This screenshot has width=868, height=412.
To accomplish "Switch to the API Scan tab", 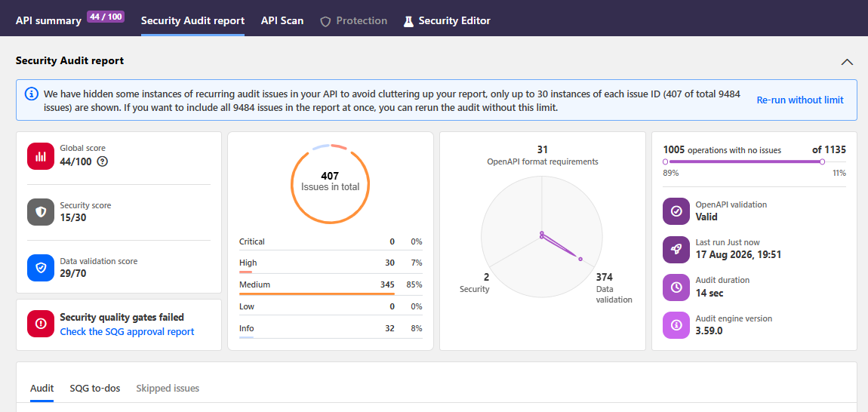I will point(282,20).
